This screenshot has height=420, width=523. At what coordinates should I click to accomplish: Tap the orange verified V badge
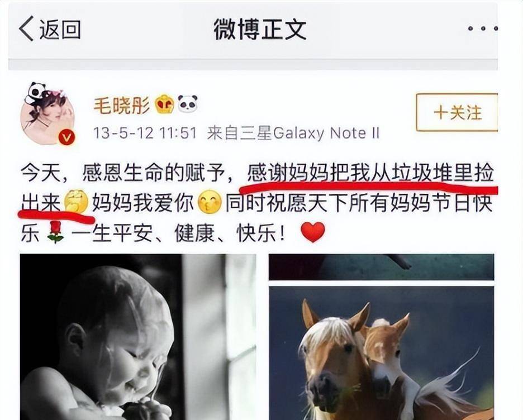pos(66,137)
